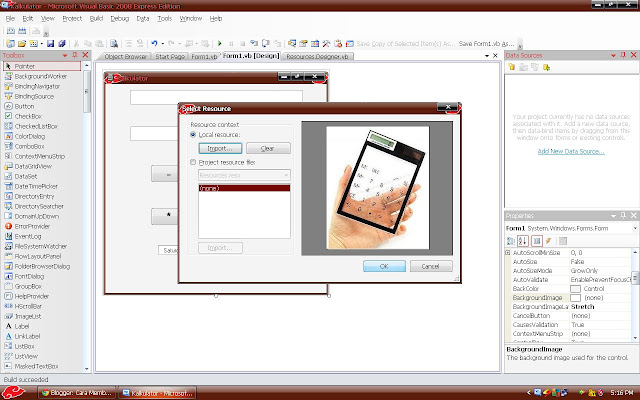640x400 pixels.
Task: Click the Add New Data Source link
Action: point(571,151)
